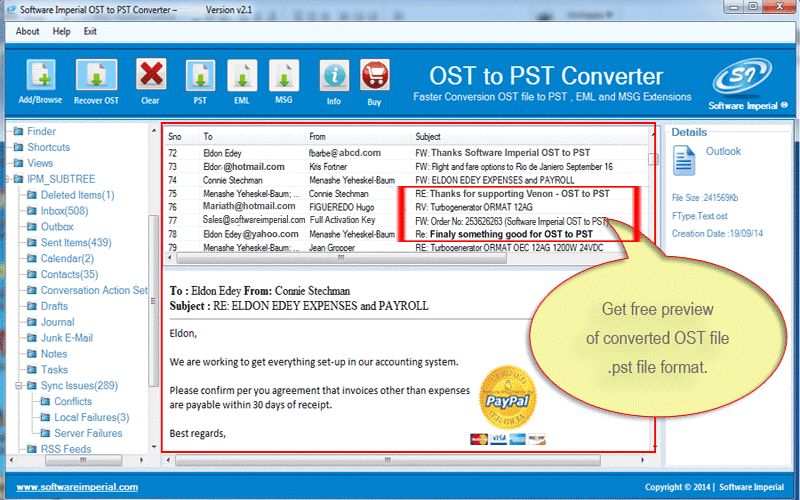The image size is (800, 500).
Task: Select the Views folder
Action: tap(40, 163)
